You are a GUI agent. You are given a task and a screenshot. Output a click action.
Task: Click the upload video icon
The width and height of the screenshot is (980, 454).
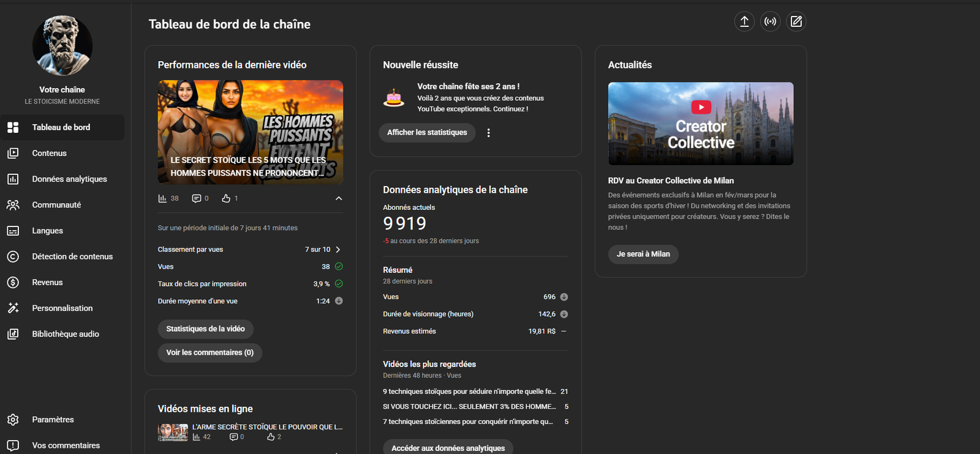744,21
